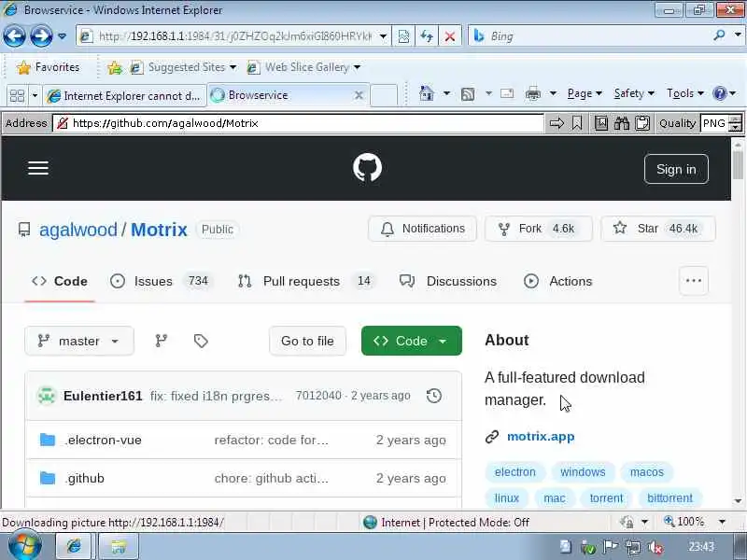The height and width of the screenshot is (560, 747).
Task: Click the Refresh page icon
Action: tap(427, 36)
